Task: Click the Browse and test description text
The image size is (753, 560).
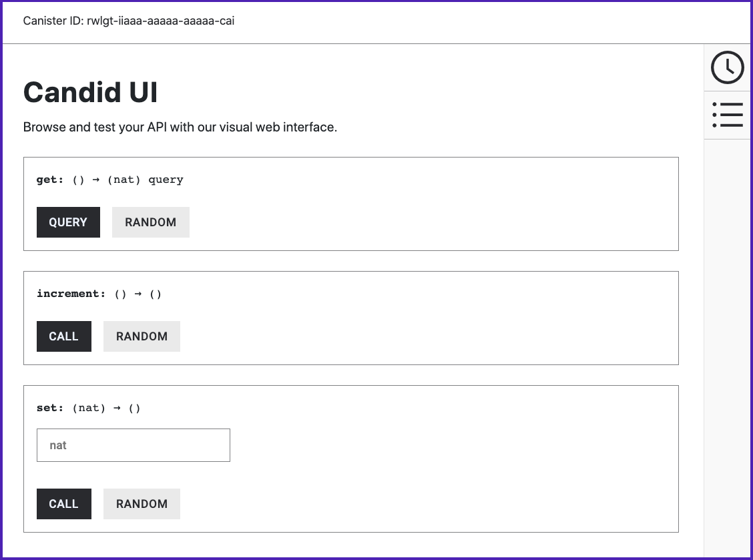Action: pos(180,127)
